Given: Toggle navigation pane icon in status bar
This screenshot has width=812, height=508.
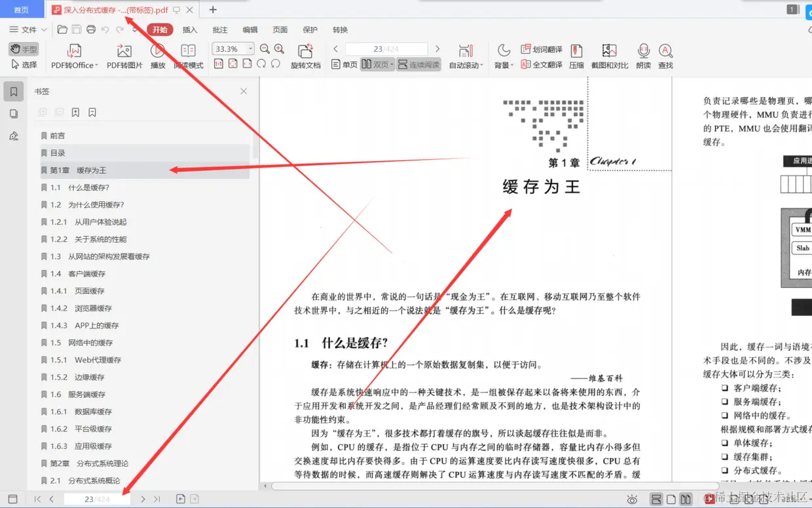Looking at the screenshot, I should click(13, 499).
